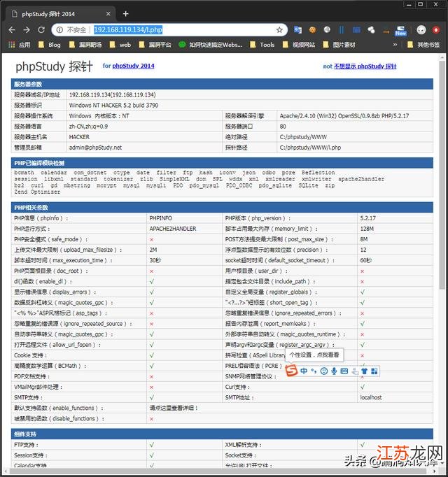
Task: Open the emoji panel on the Sogou bar
Action: click(324, 371)
